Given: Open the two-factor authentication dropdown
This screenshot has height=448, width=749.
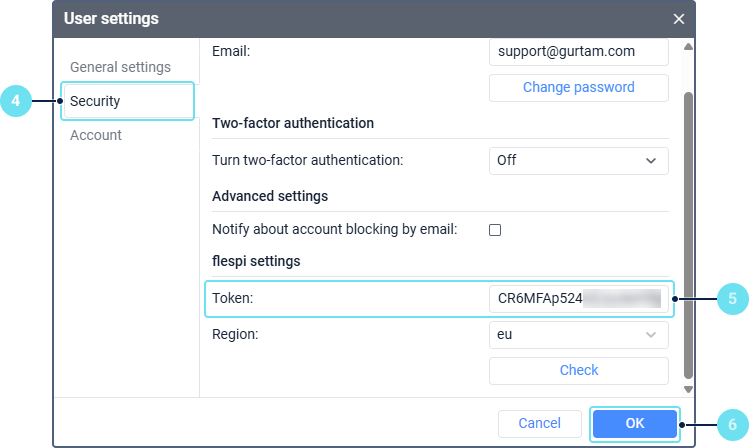Looking at the screenshot, I should click(x=578, y=160).
